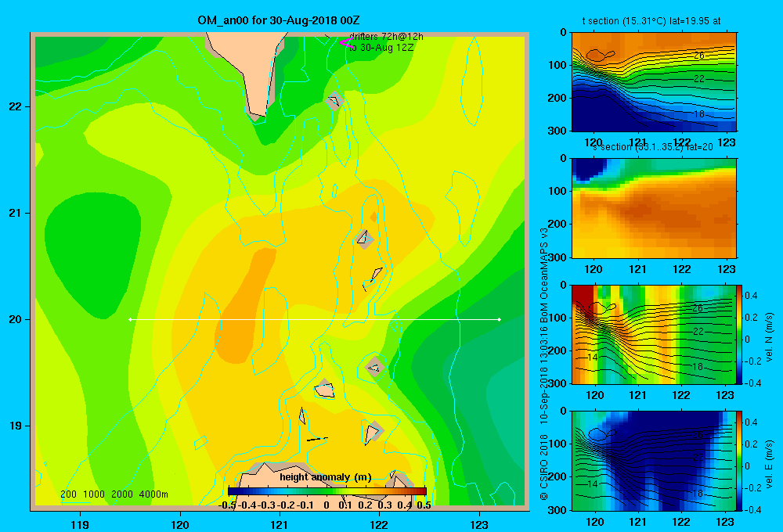Click latitude tick label 22 on main map

coord(16,106)
